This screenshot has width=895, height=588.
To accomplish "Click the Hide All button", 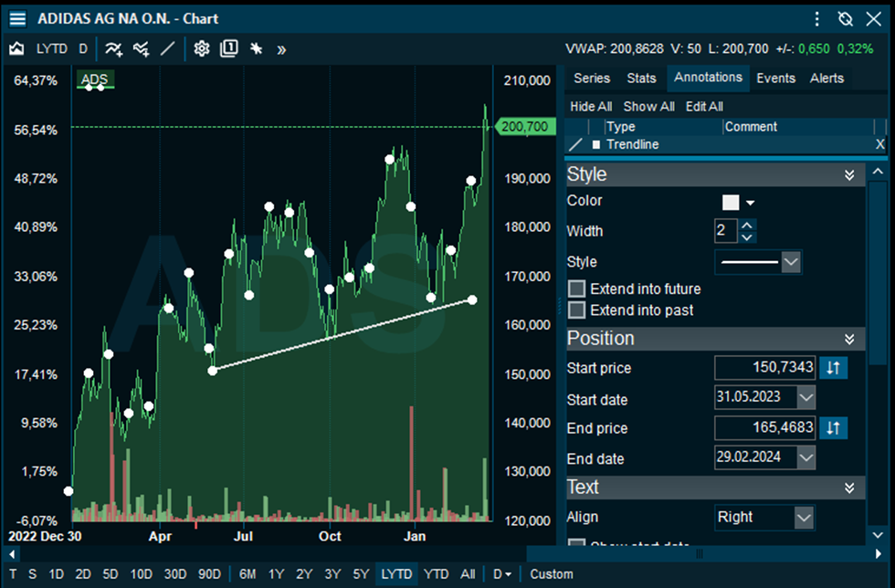I will click(x=591, y=107).
